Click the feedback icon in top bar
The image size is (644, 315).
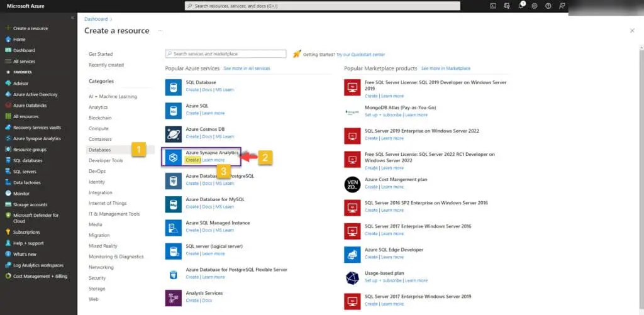point(562,6)
